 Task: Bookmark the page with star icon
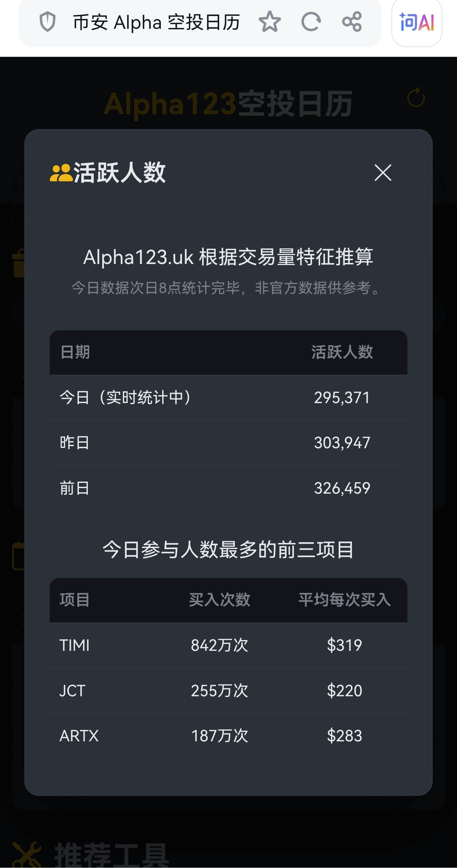tap(269, 22)
